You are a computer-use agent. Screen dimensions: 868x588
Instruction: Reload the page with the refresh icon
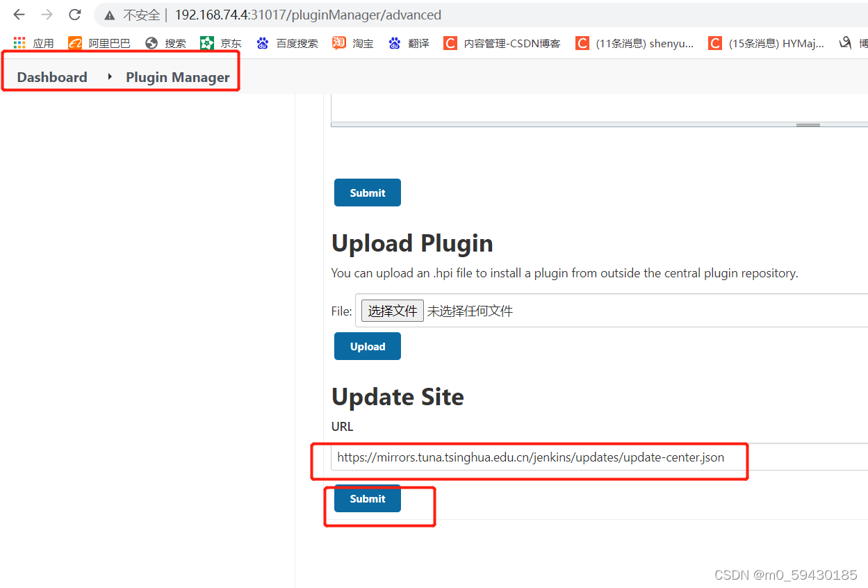point(75,15)
